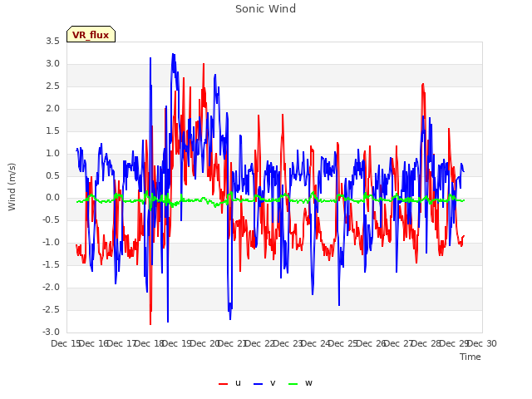This screenshot has height=399, width=532.
Task: Click the 3.0 y-axis tick label
Action: pos(53,64)
